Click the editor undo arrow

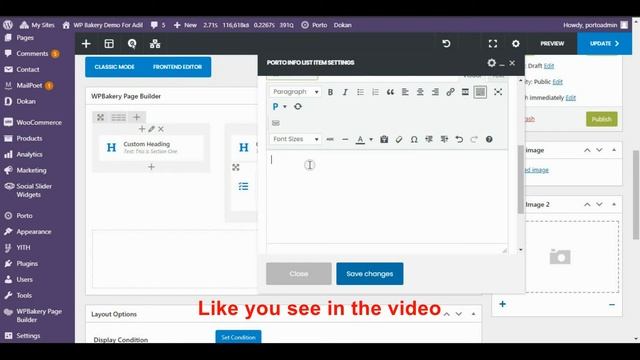pos(459,139)
